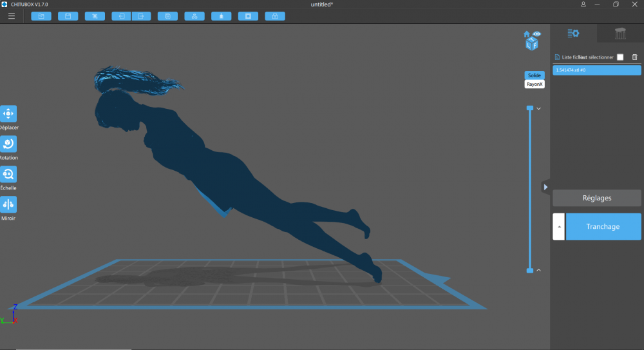
Task: Click the screenshot capture toolbar icon
Action: 95,16
